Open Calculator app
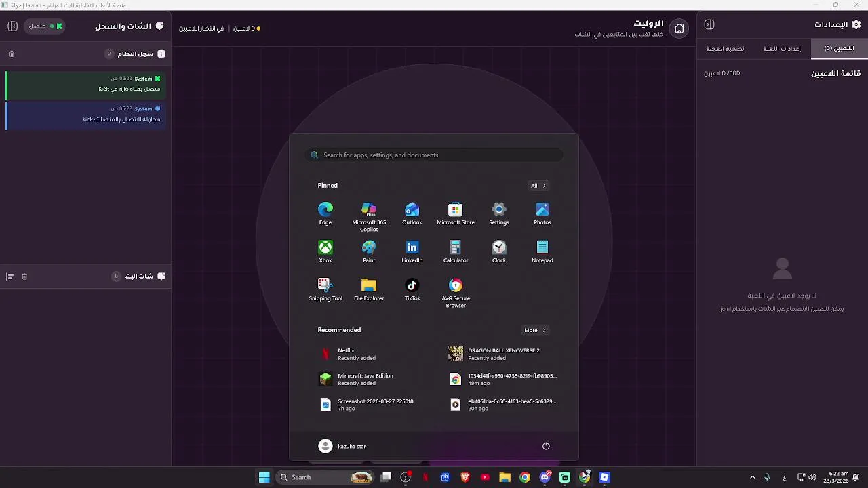Image resolution: width=868 pixels, height=488 pixels. pos(456,251)
